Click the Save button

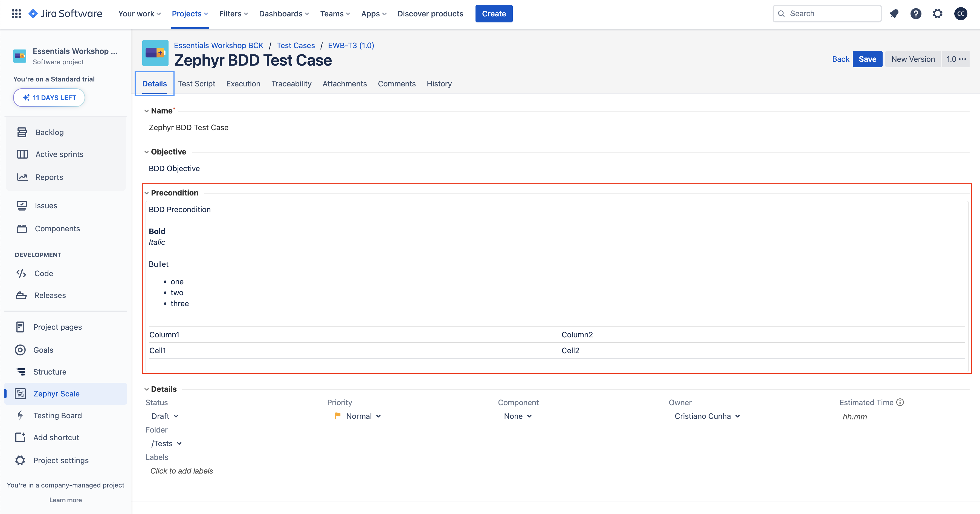click(x=867, y=59)
